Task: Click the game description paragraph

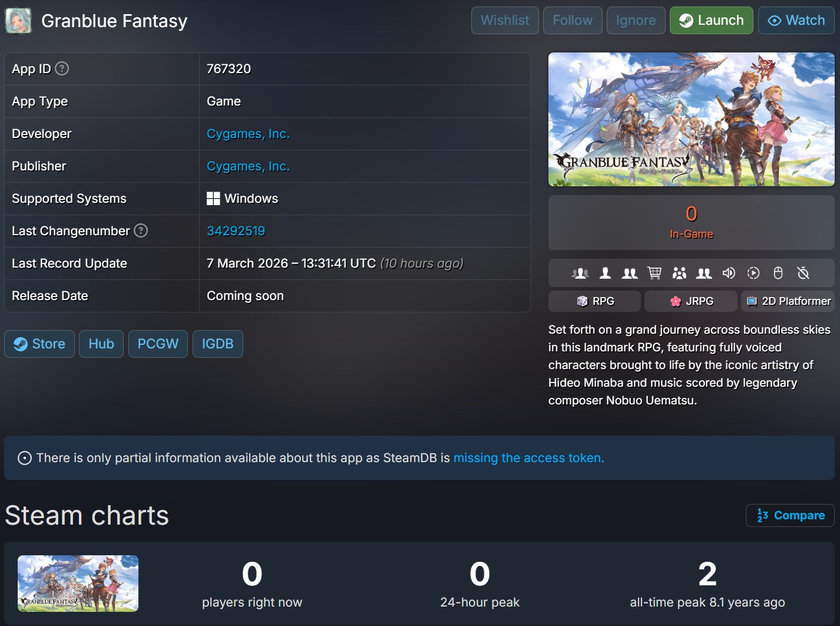Action: [x=689, y=365]
